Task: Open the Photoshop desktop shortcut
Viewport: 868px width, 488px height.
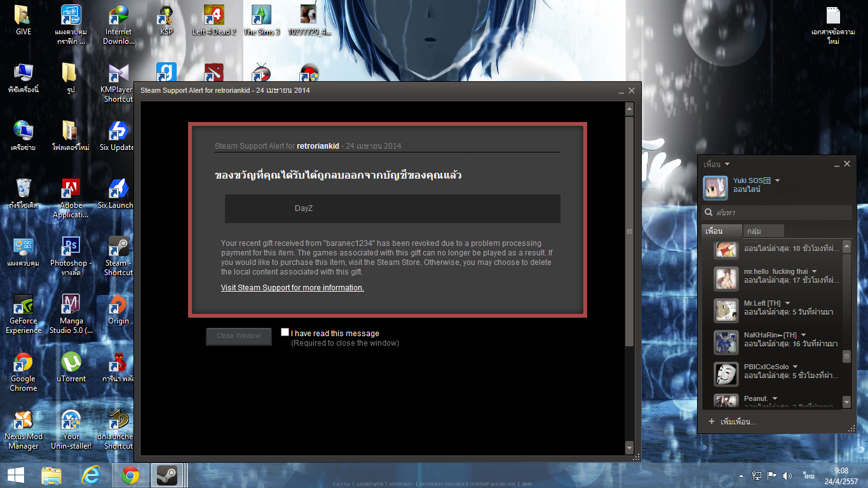Action: [x=71, y=256]
